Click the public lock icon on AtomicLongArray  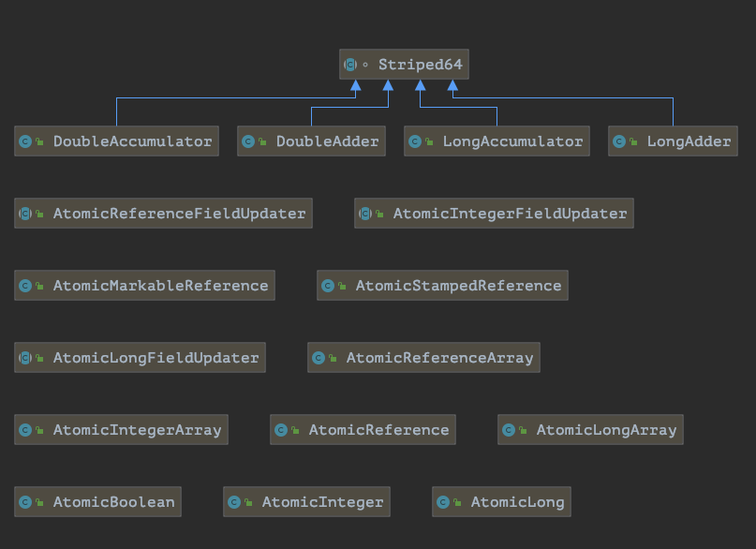[x=523, y=430]
